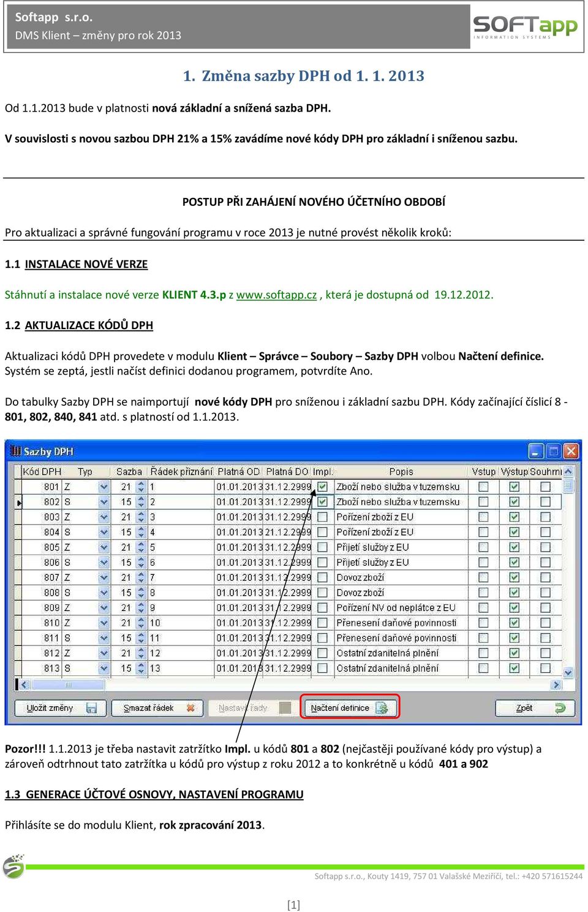Toggle Impl. checkbox for code 801
Screen dimensions: 588x912
323,487
